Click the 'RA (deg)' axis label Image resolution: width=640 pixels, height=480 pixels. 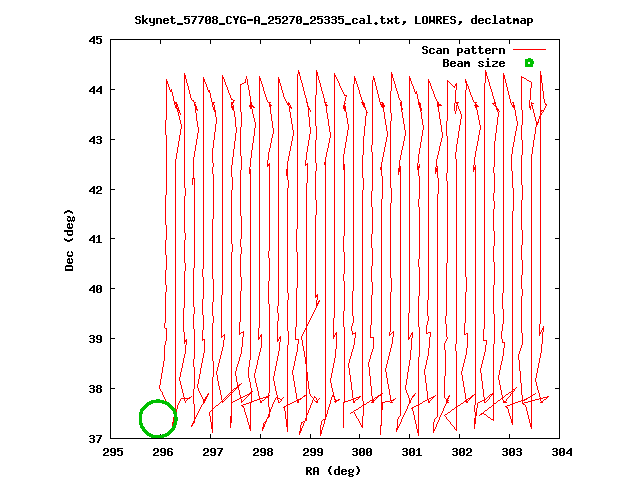tap(333, 471)
